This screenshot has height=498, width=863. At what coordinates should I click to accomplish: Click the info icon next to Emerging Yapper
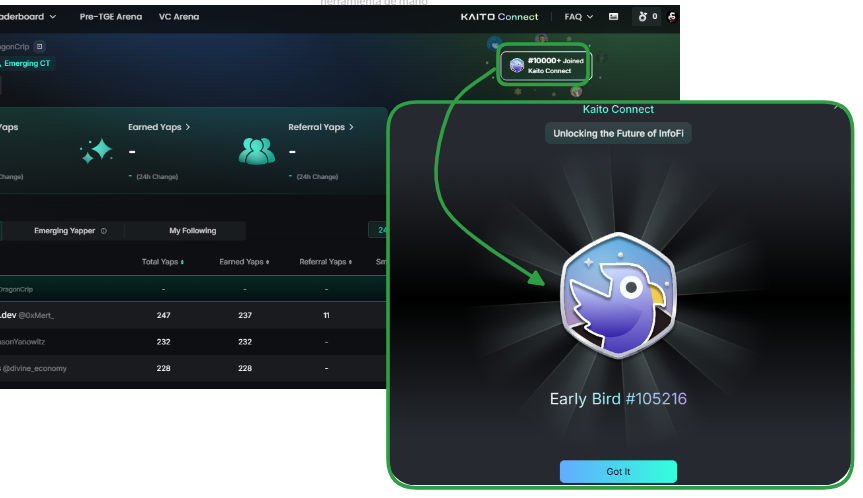103,231
